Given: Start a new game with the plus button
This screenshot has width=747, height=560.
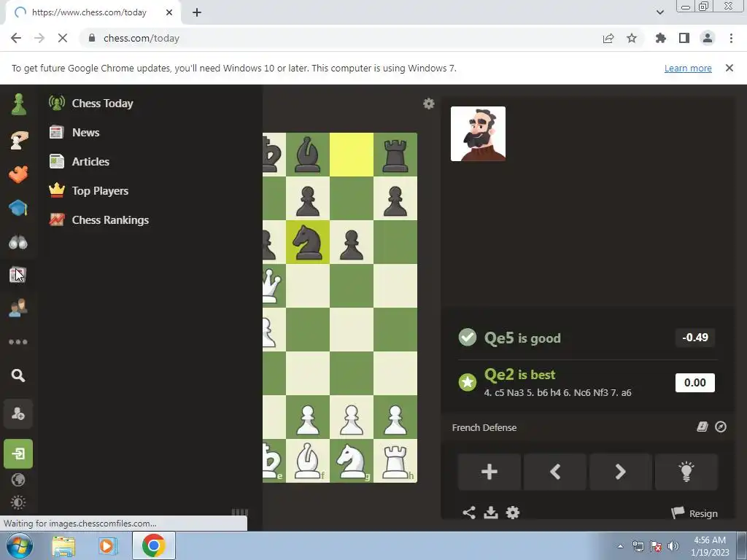Looking at the screenshot, I should point(489,472).
